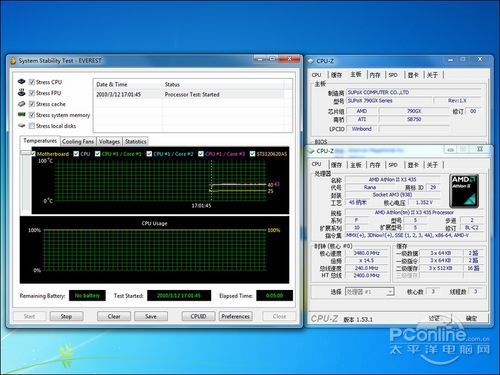Image resolution: width=500 pixels, height=375 pixels.
Task: Open the 显卡 tab in front CPU-Z window
Action: 413,165
